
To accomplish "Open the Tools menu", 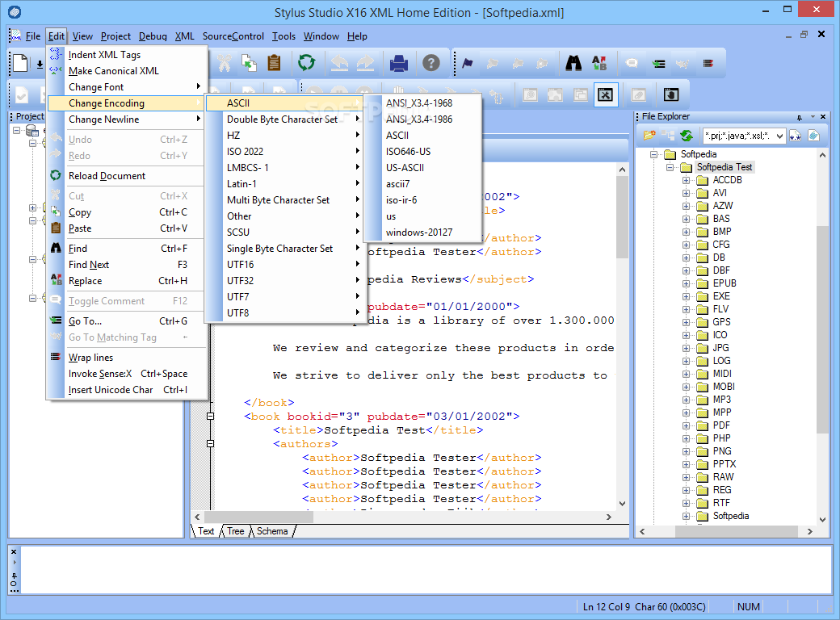I will 283,36.
